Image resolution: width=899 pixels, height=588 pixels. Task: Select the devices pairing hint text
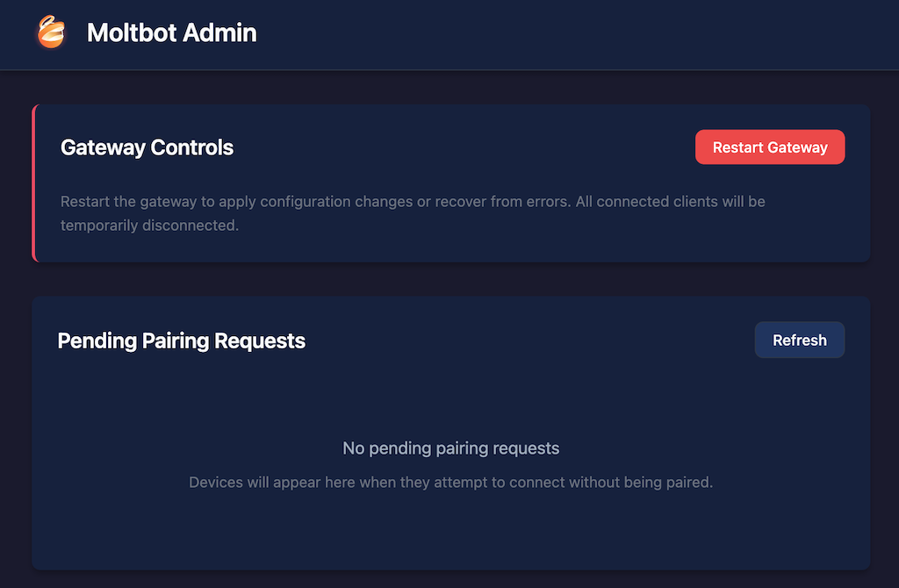tap(450, 482)
